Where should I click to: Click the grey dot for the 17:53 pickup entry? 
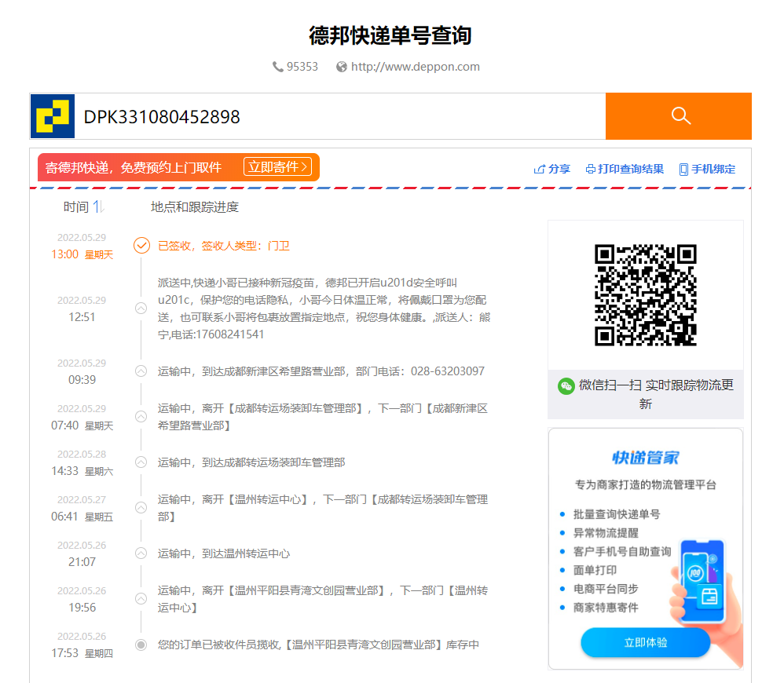[x=141, y=645]
